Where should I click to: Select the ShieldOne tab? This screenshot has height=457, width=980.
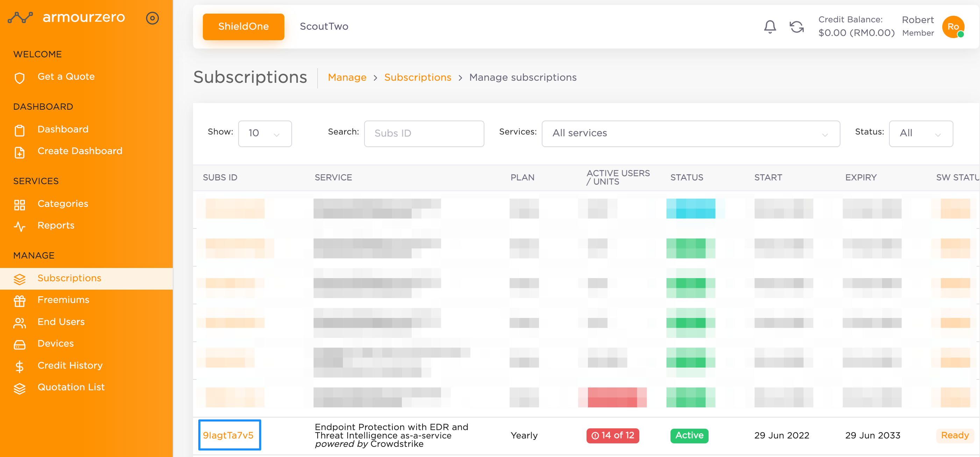point(243,27)
